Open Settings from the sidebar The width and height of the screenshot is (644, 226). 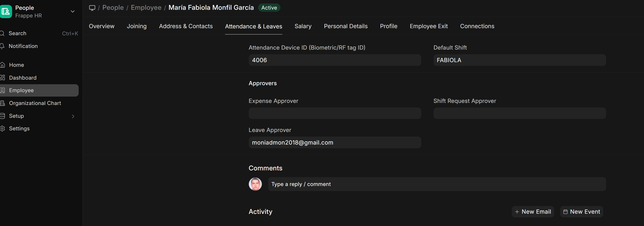[19, 128]
